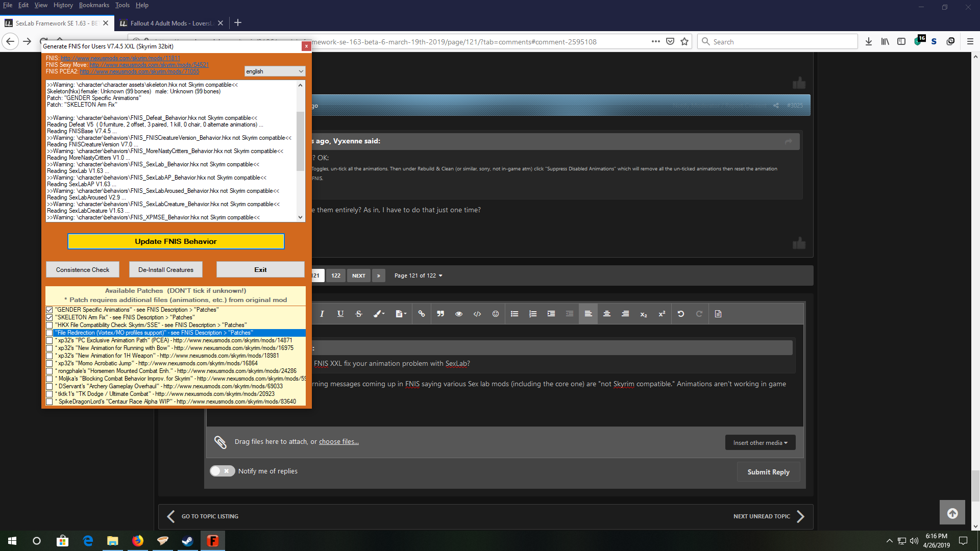This screenshot has width=980, height=551.
Task: Show hidden system tray icons
Action: [889, 541]
